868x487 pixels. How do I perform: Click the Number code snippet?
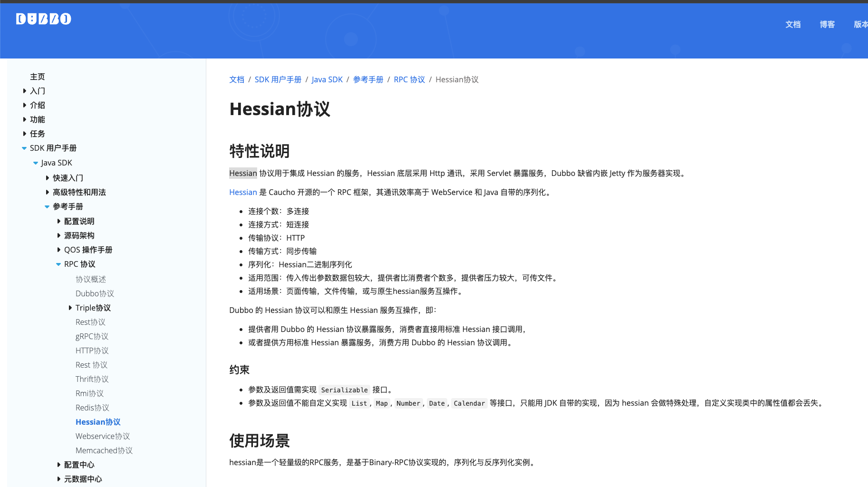(x=408, y=403)
